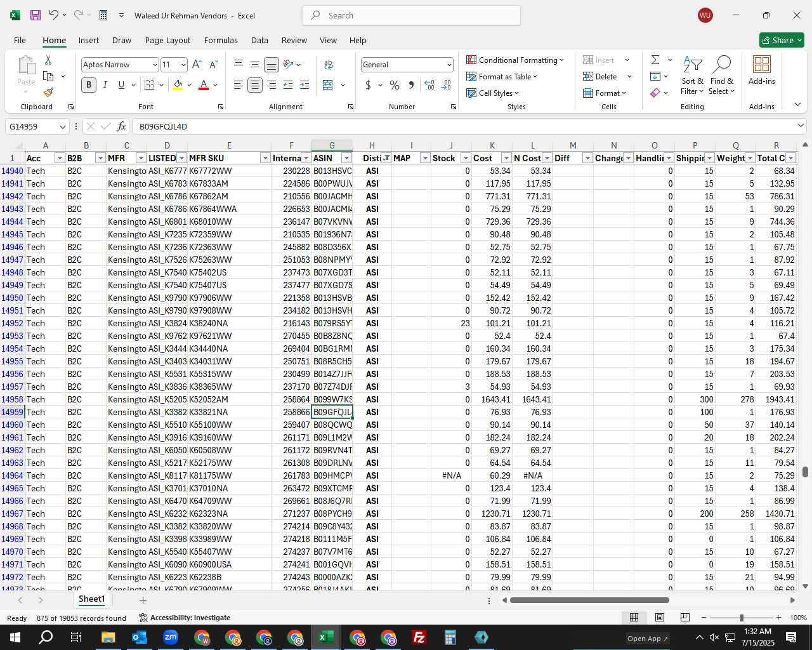This screenshot has height=650, width=812.
Task: Switch to Page Layout view icon
Action: tap(660, 618)
